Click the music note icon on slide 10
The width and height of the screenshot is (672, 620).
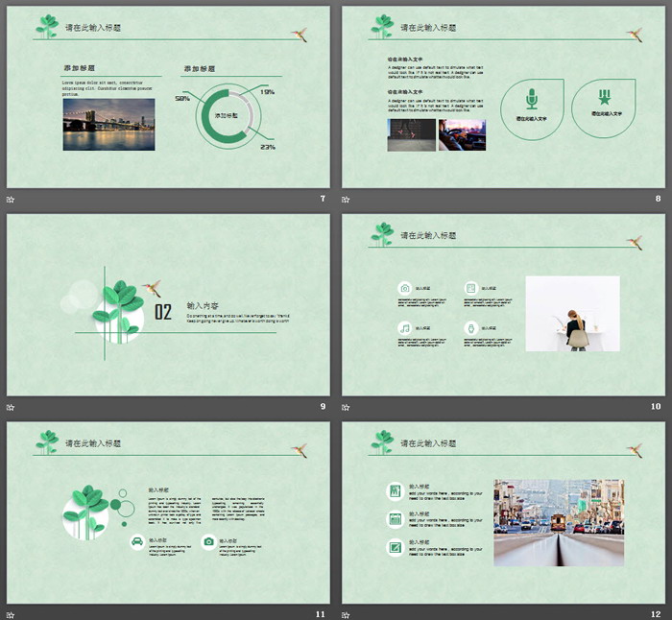405,328
